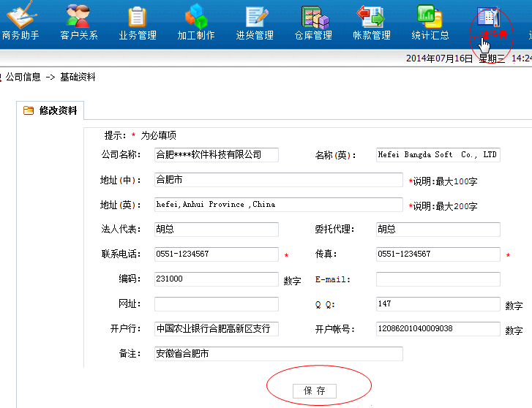This screenshot has width=532, height=408.
Task: Select the 修改资料 tab
Action: 50,110
